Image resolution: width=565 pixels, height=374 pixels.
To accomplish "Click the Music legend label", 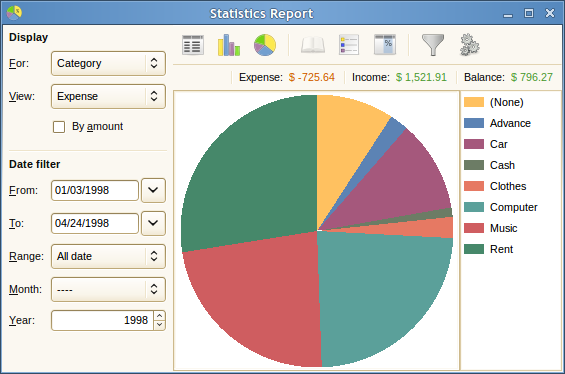I will [503, 228].
